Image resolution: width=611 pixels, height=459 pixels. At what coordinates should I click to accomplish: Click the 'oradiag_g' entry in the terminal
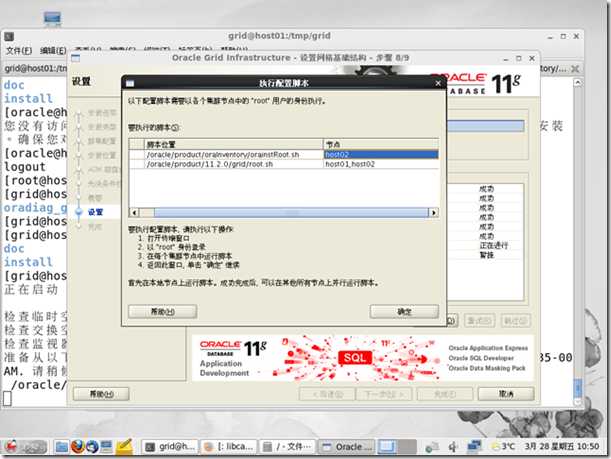coord(35,208)
